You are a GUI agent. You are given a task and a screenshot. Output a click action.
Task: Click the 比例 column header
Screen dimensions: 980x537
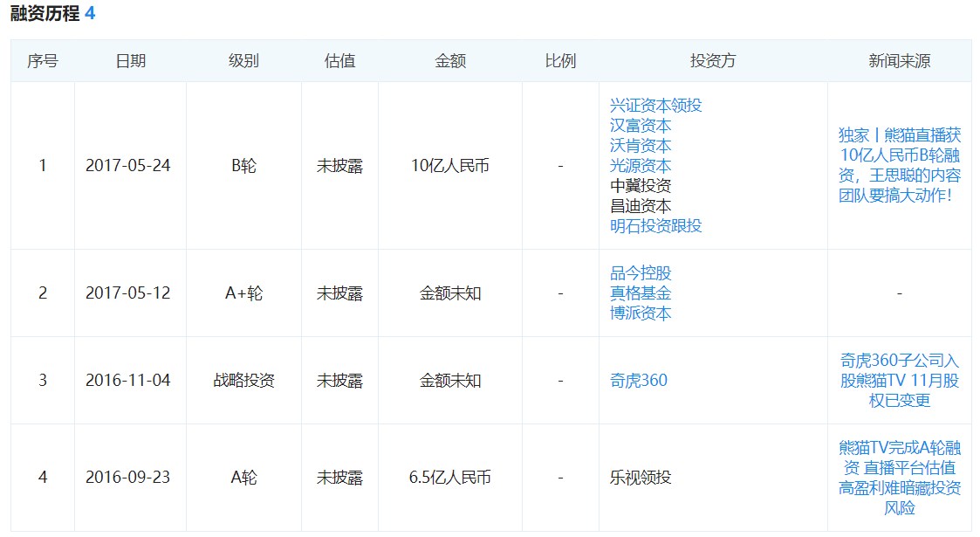[560, 60]
